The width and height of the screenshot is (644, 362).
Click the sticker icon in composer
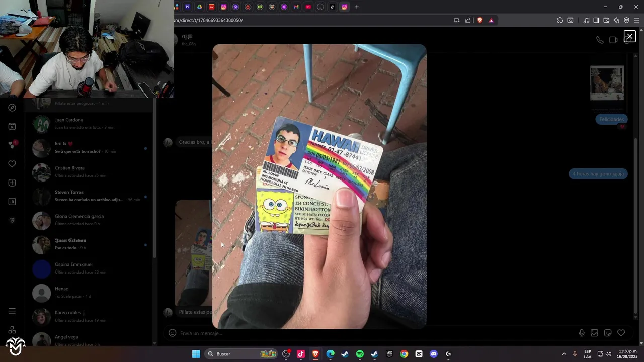pyautogui.click(x=607, y=333)
